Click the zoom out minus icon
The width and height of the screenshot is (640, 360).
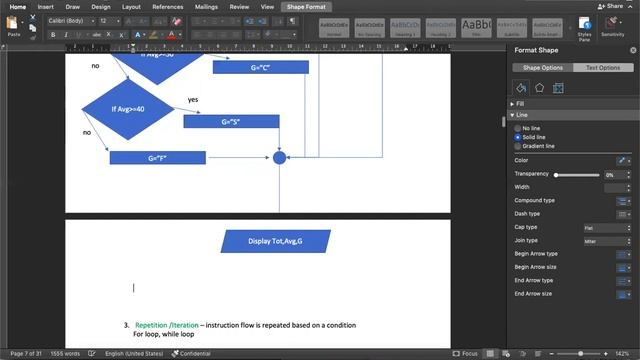click(x=551, y=353)
